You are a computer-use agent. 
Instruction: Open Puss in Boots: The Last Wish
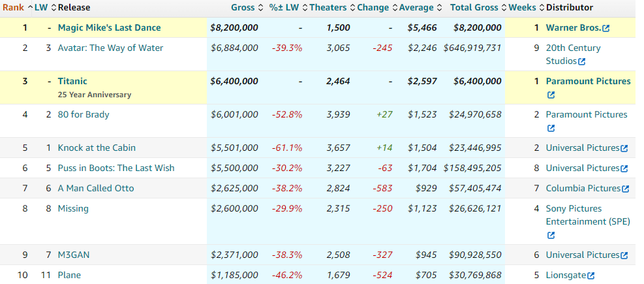(x=116, y=168)
